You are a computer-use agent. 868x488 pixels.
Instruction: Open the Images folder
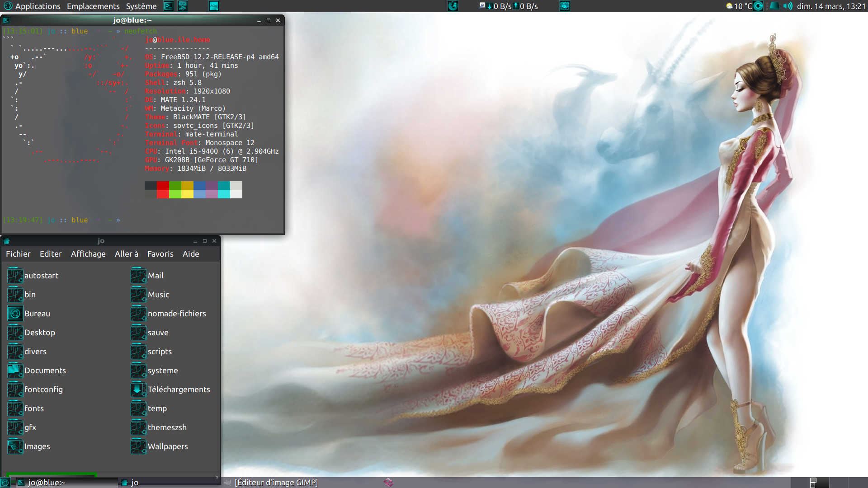pos(29,446)
